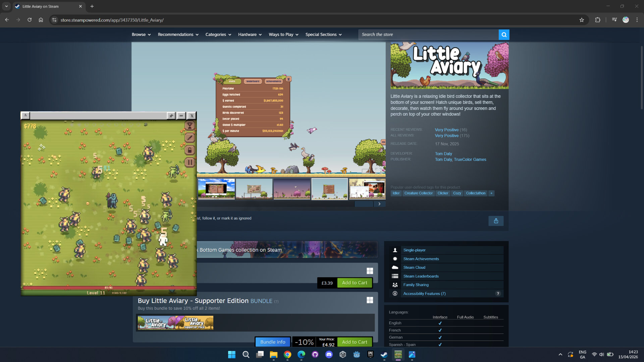Viewport: 644px width, 362px height.
Task: Open File Explorer from the taskbar
Action: [x=274, y=355]
